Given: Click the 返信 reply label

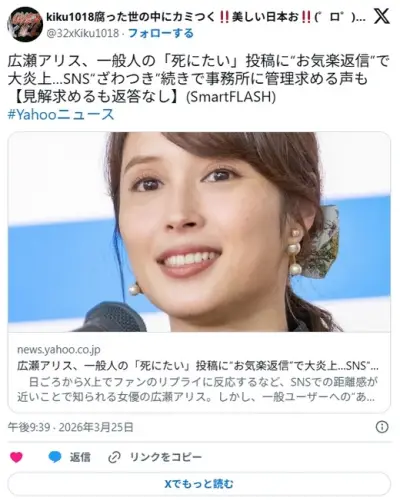Looking at the screenshot, I should click(80, 457).
